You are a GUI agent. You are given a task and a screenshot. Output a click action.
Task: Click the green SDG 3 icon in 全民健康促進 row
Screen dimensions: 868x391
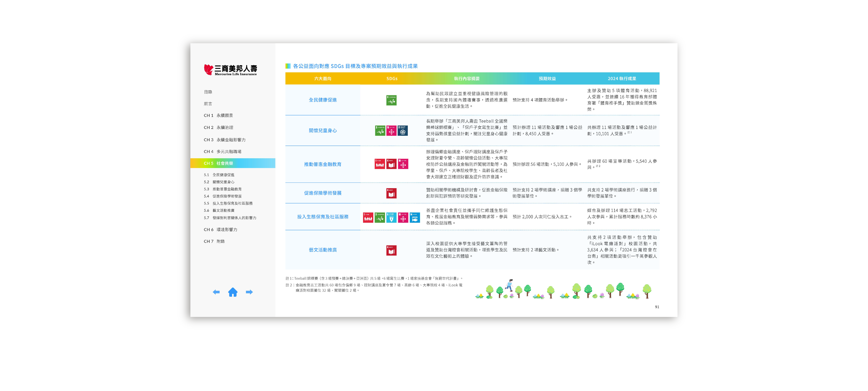point(391,100)
